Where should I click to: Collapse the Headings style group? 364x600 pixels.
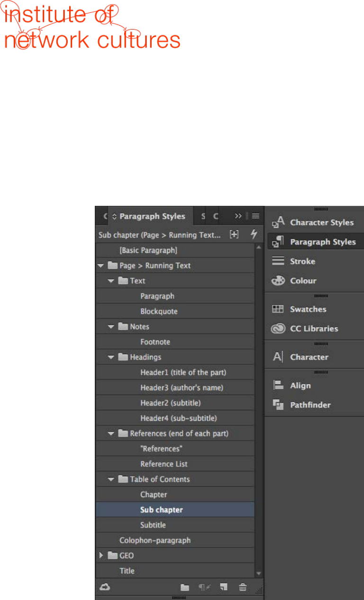111,357
